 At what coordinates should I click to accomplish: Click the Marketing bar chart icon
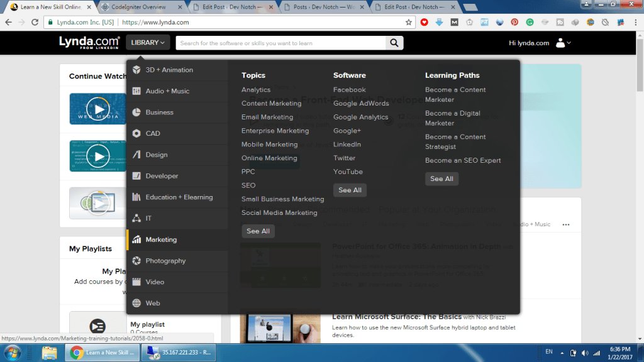136,239
